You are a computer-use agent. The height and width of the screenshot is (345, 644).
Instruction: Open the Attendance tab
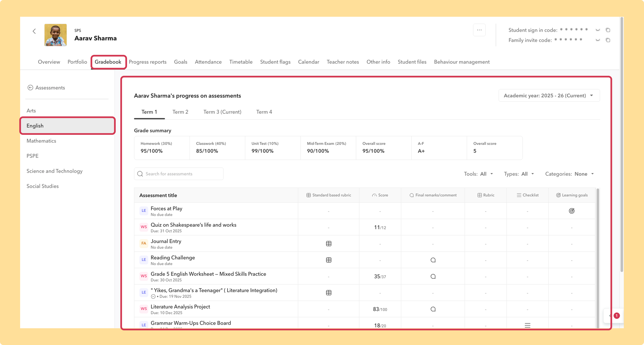[x=208, y=62]
